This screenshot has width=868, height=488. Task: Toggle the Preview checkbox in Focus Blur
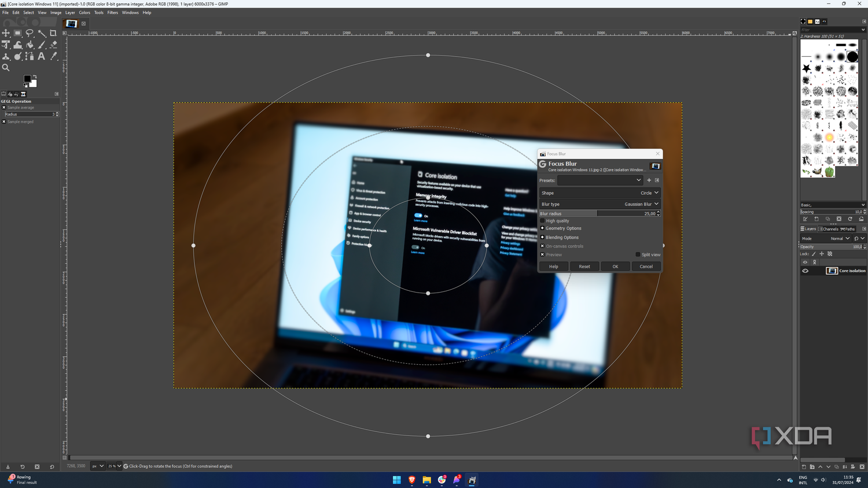pyautogui.click(x=542, y=254)
